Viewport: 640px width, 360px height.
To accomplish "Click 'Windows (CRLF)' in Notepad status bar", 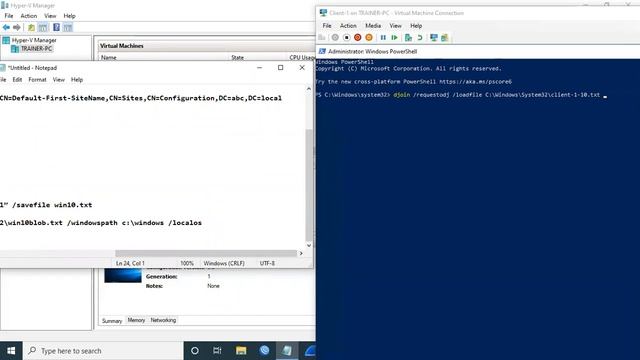I will (224, 263).
